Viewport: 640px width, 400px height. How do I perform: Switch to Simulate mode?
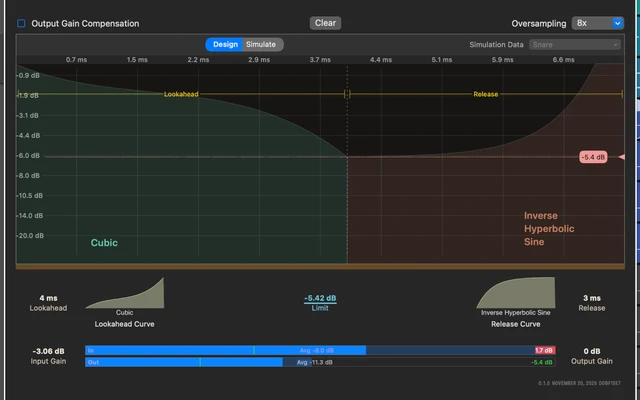pyautogui.click(x=261, y=44)
